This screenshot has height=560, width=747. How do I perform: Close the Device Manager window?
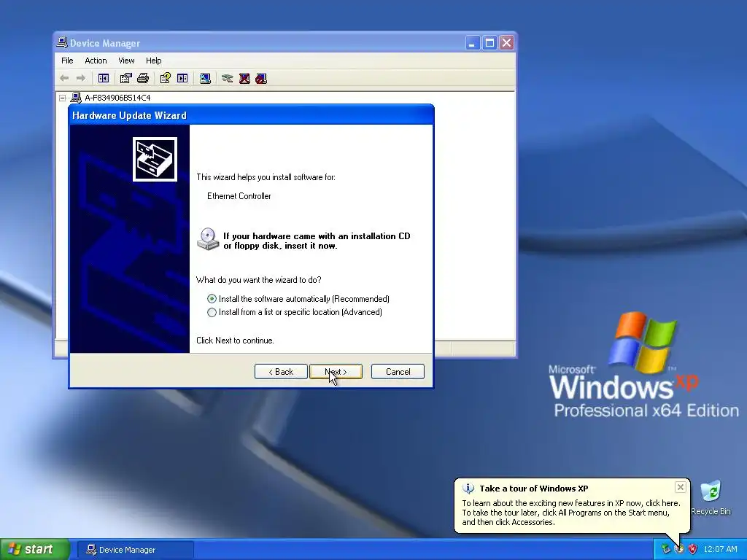coord(507,43)
